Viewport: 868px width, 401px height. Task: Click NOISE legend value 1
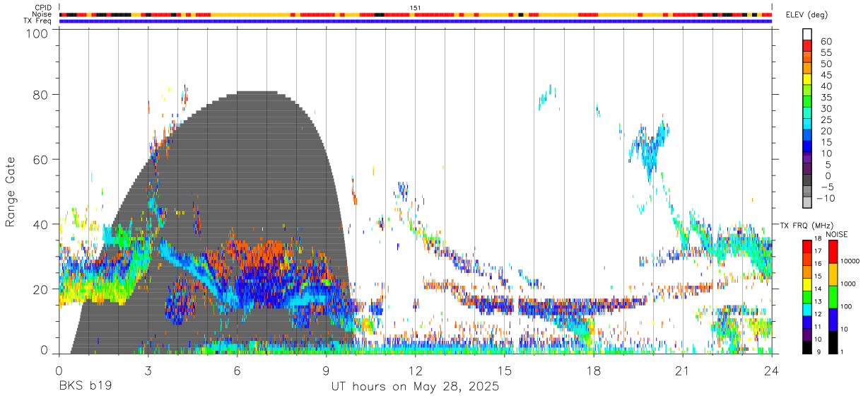tap(843, 351)
